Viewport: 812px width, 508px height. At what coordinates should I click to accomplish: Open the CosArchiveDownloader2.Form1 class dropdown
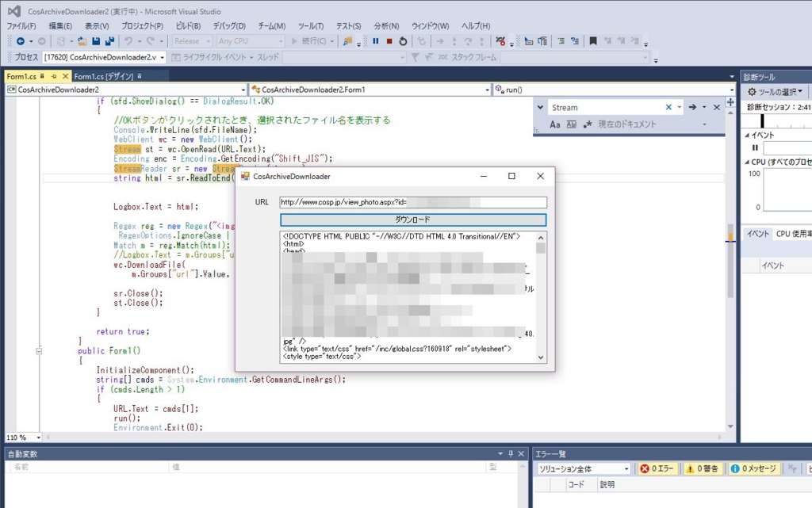click(x=370, y=90)
